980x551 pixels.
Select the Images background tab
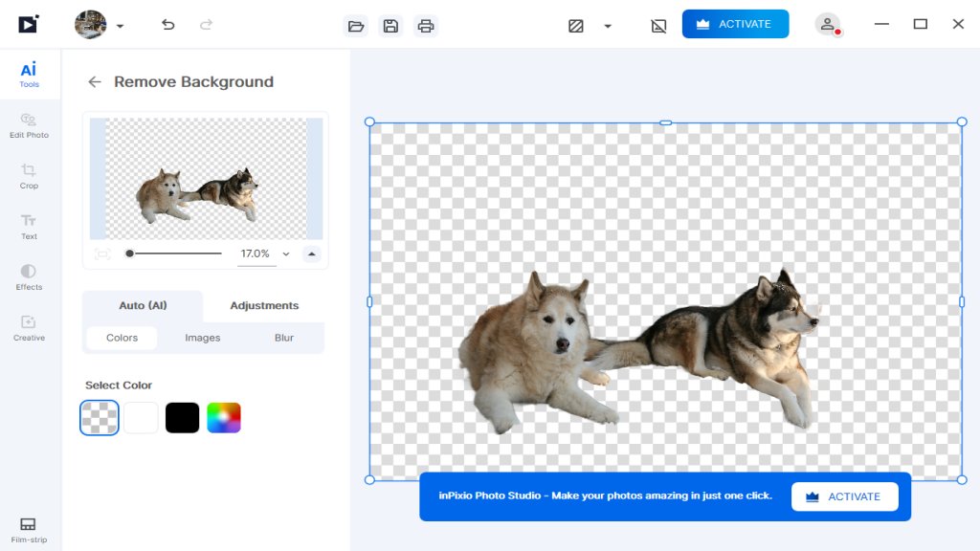(202, 338)
